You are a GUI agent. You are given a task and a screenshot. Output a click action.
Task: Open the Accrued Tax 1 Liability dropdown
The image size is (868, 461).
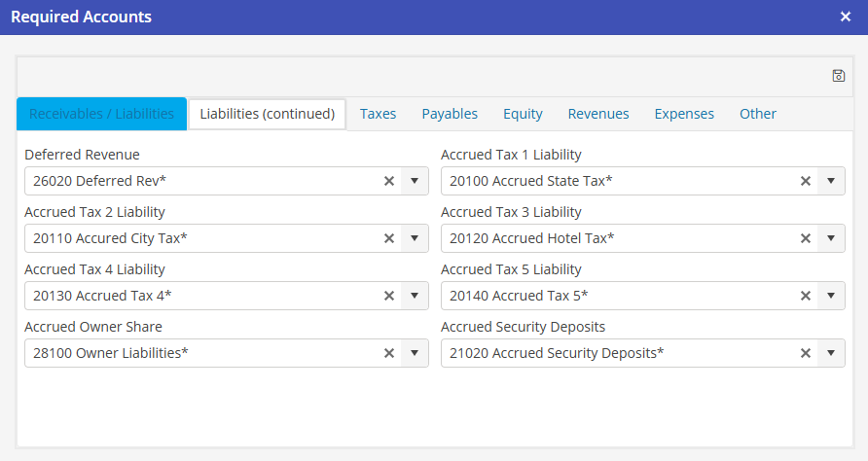click(830, 181)
